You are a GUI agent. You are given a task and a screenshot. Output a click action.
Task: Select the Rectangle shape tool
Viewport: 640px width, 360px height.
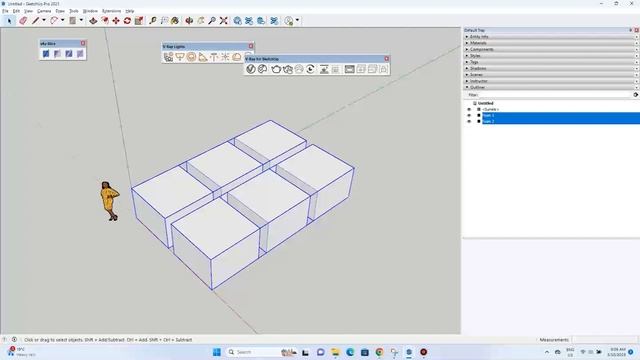[x=72, y=20]
